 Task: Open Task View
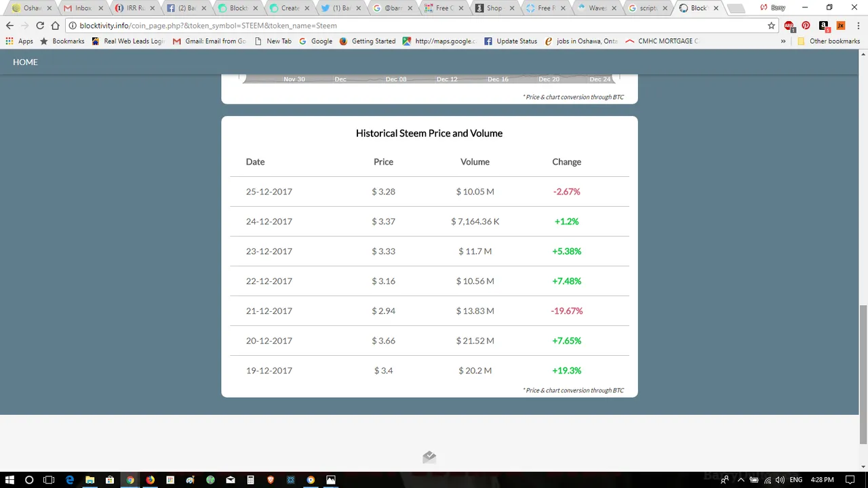49,480
